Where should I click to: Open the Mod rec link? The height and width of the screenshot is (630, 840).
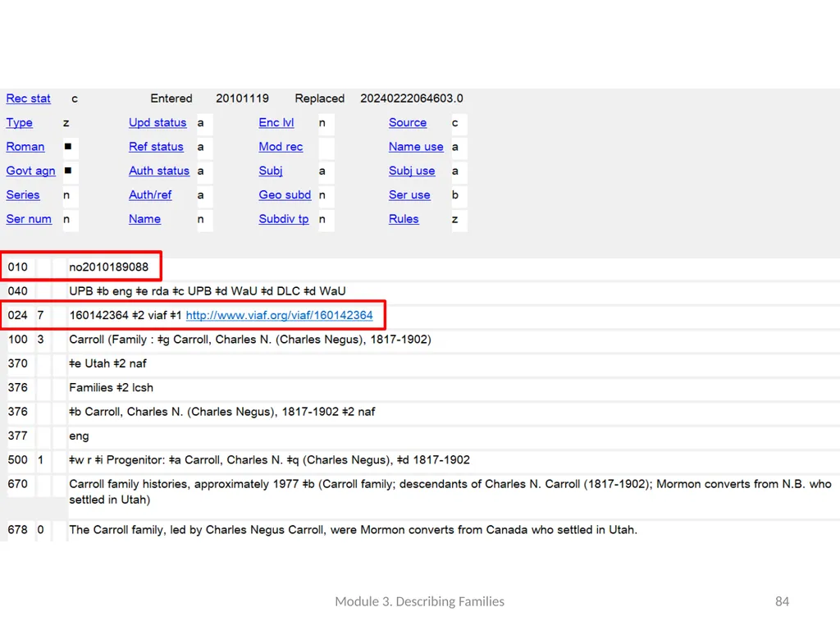(281, 147)
